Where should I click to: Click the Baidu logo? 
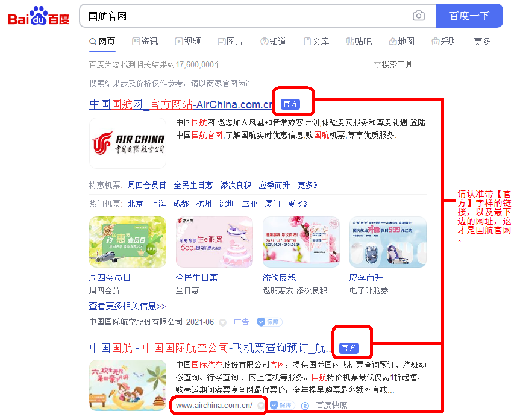pyautogui.click(x=39, y=16)
